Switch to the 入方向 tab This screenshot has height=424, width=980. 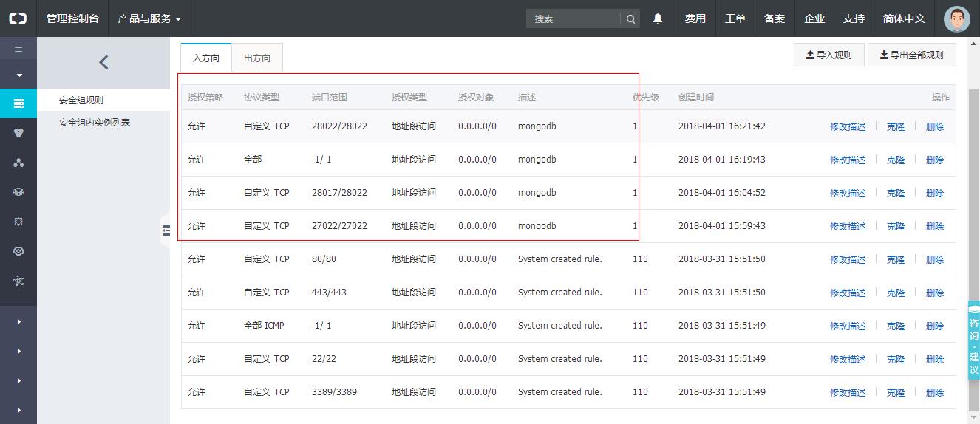(206, 58)
